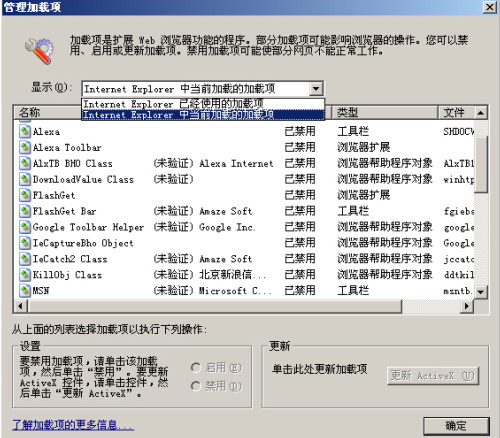Click the KillObj Class row icon

[x=25, y=275]
